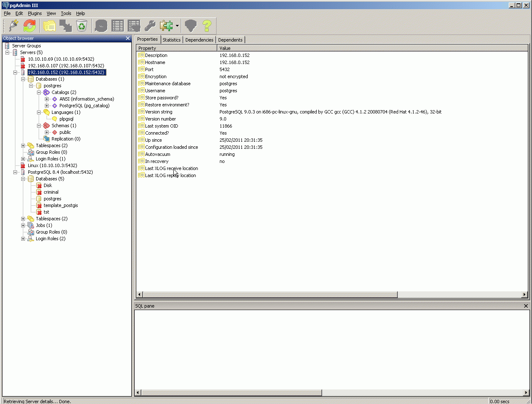
Task: Open the plugins dropdown arrow in toolbar
Action: pyautogui.click(x=177, y=26)
